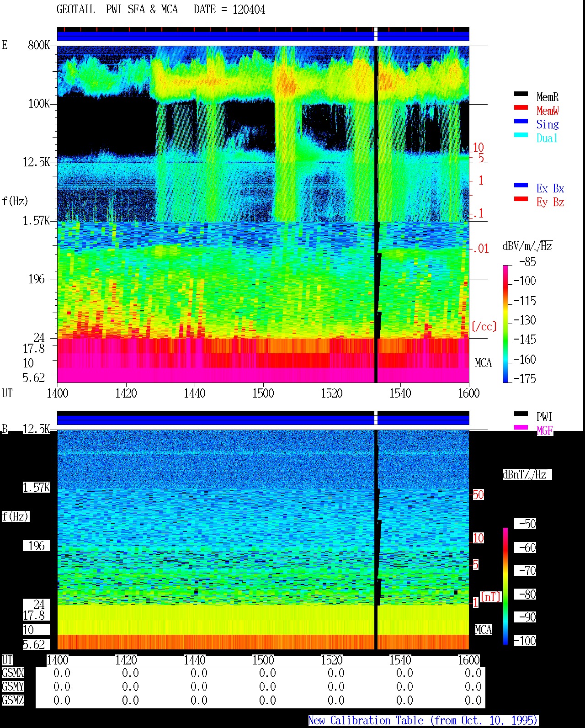
Task: Select the magenta MGF legend swatch
Action: click(521, 428)
